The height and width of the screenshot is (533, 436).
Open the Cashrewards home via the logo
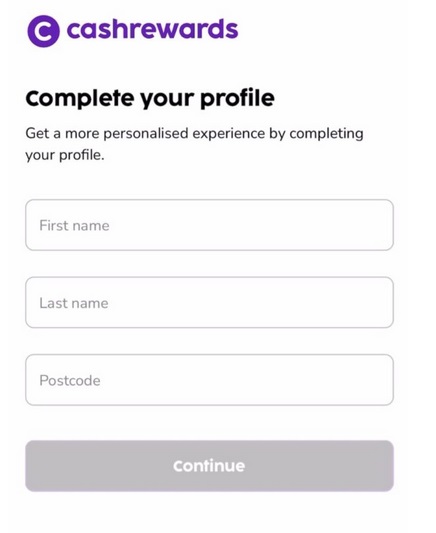coord(133,31)
